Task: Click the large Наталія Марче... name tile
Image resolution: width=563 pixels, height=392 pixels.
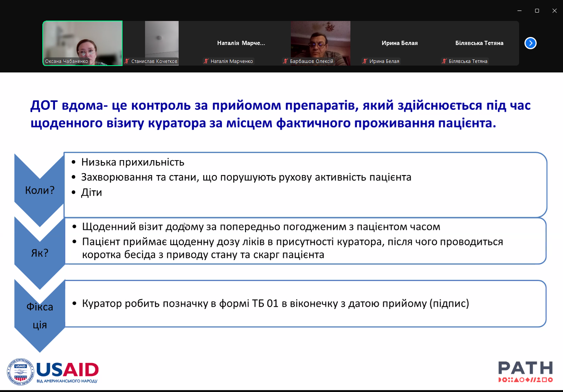Action: point(241,43)
